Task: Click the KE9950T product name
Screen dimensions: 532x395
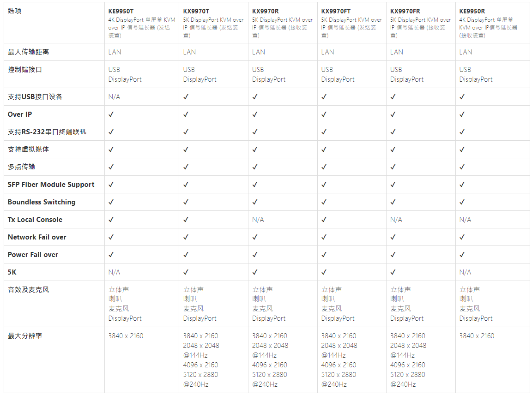Action: click(122, 11)
